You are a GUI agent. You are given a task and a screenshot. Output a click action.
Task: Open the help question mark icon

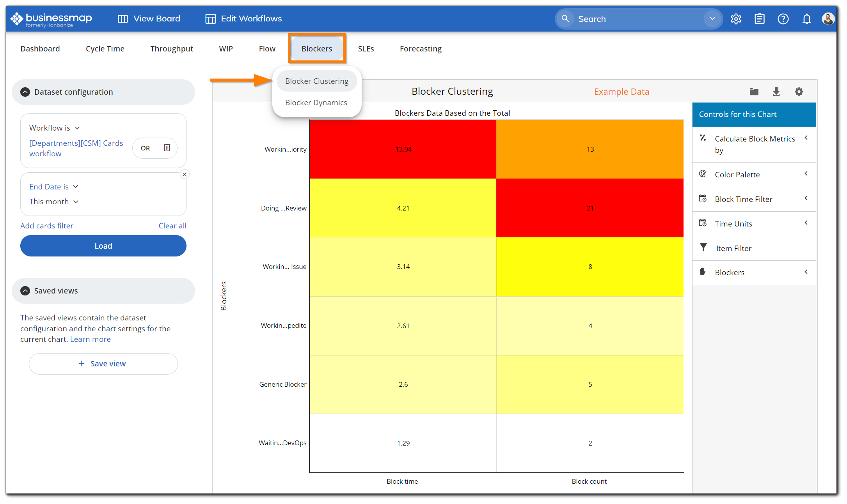pos(783,18)
